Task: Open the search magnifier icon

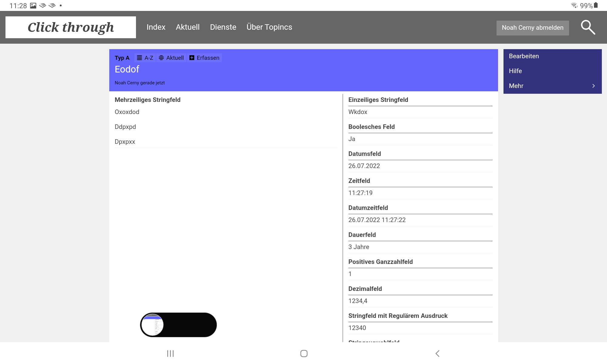Action: (588, 27)
